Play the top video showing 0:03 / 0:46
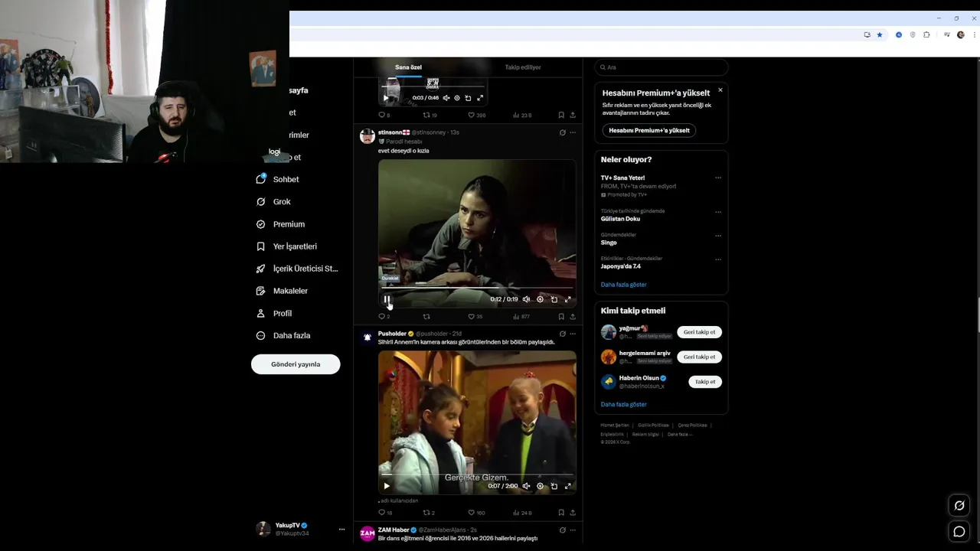This screenshot has width=980, height=551. point(387,98)
